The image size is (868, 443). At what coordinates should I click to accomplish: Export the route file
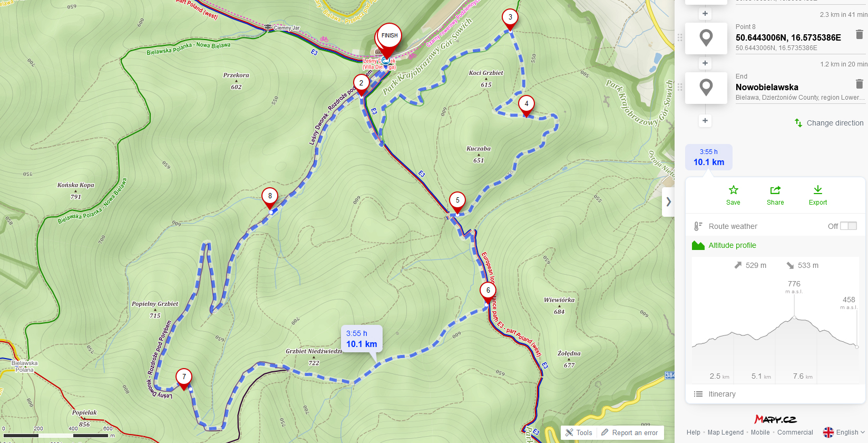[818, 195]
